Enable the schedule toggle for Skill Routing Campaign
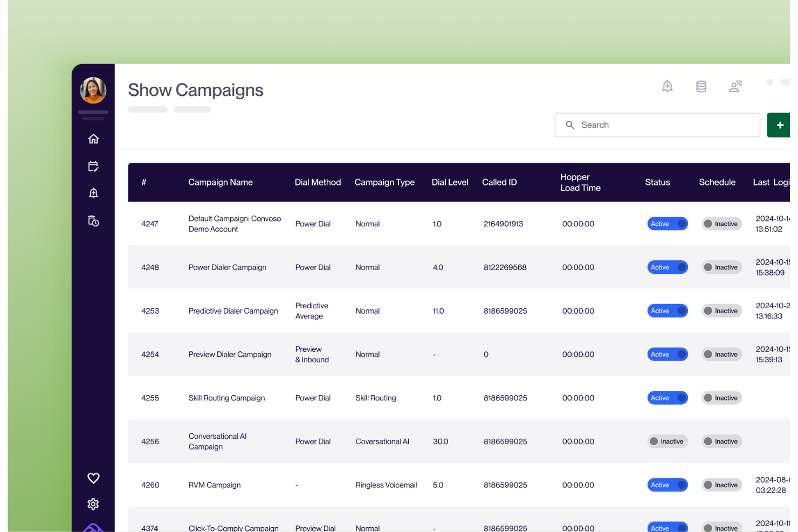Screen dimensions: 798x532 (x=721, y=398)
